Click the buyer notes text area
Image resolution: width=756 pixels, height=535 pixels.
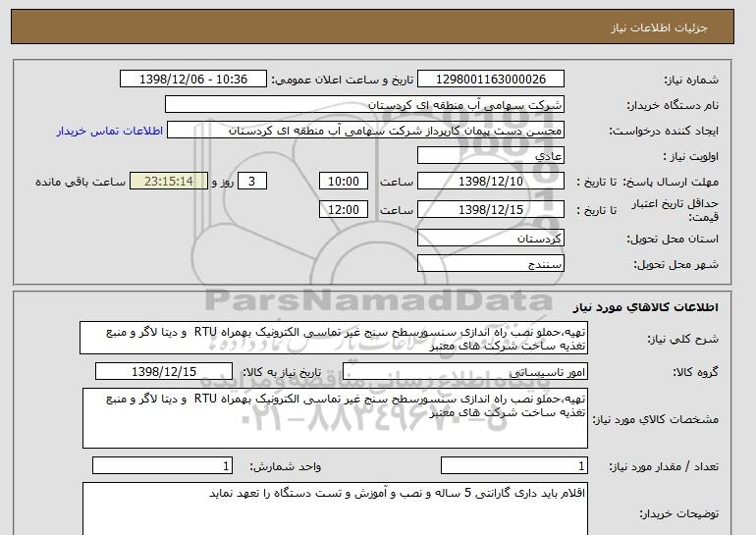click(x=335, y=508)
